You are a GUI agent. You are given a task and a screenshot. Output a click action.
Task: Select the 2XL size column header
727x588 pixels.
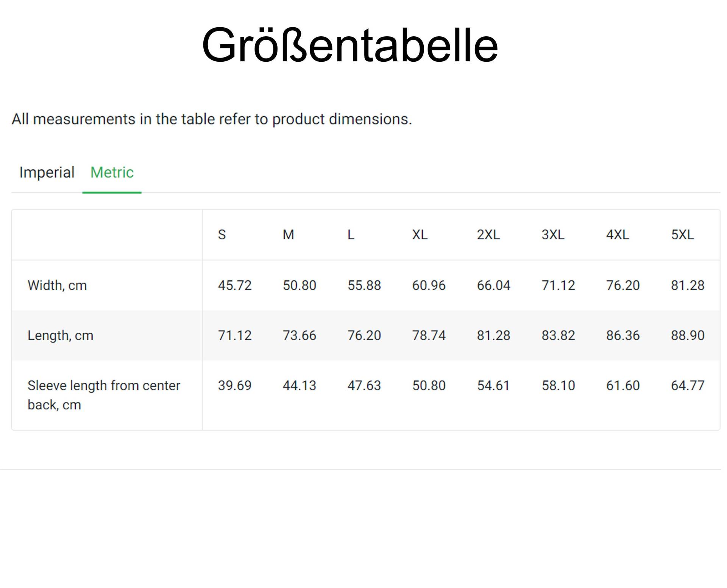tap(489, 235)
